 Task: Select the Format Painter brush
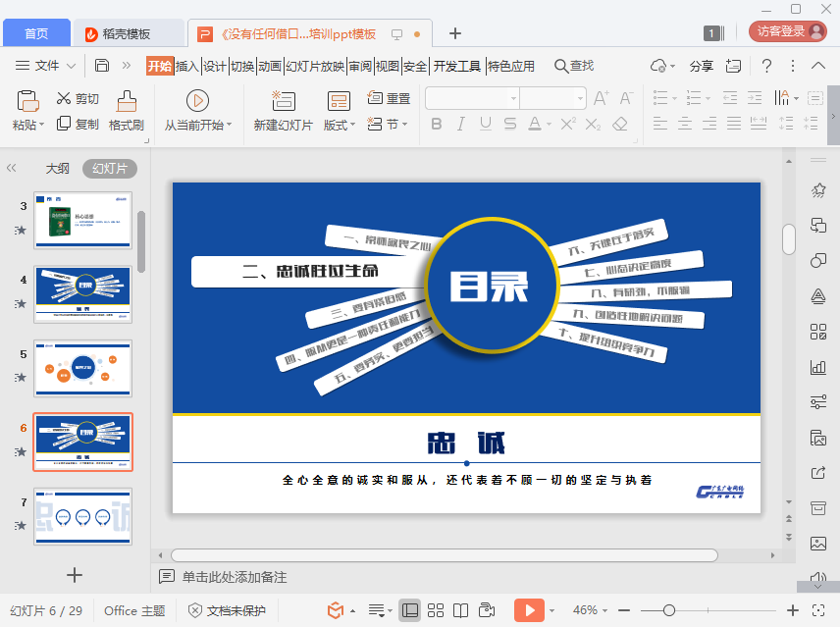[x=127, y=101]
